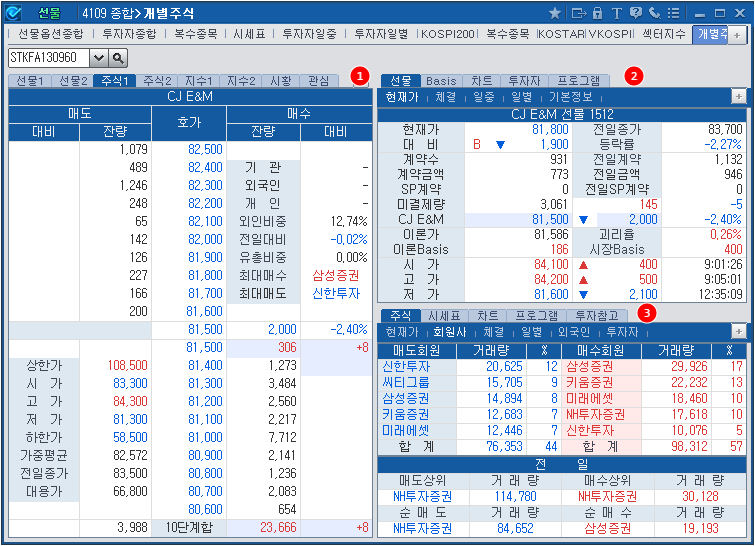
Task: Click the export window arrow icon
Action: [578, 13]
